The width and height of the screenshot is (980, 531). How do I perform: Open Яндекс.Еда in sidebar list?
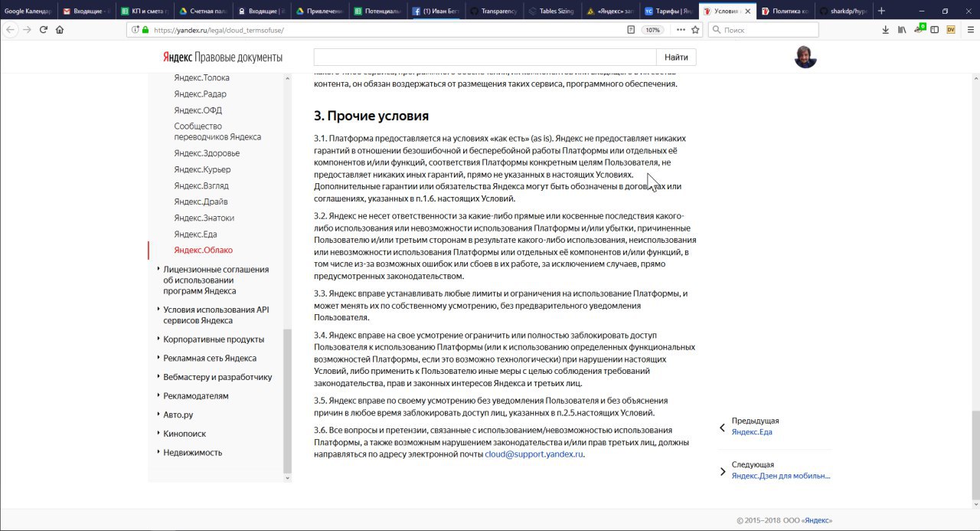[195, 234]
